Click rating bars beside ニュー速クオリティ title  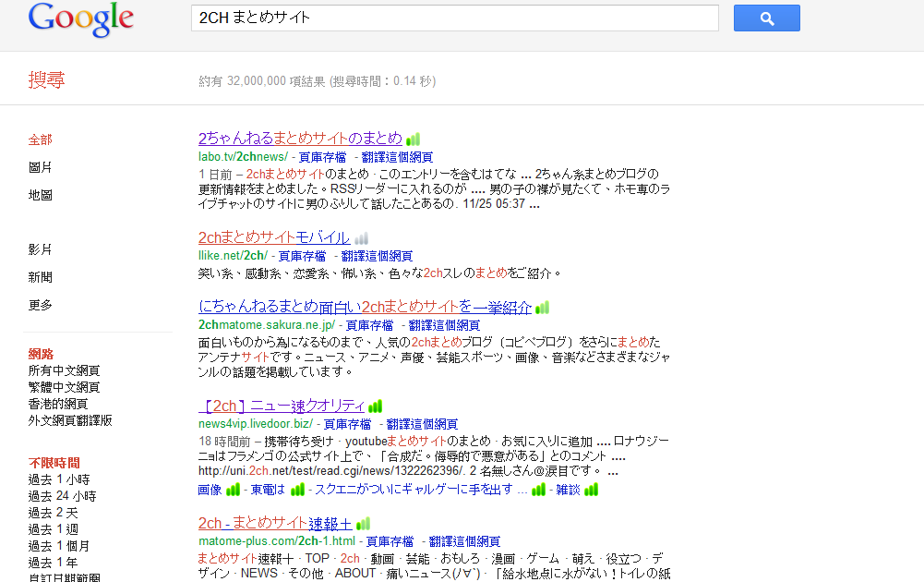click(x=376, y=406)
